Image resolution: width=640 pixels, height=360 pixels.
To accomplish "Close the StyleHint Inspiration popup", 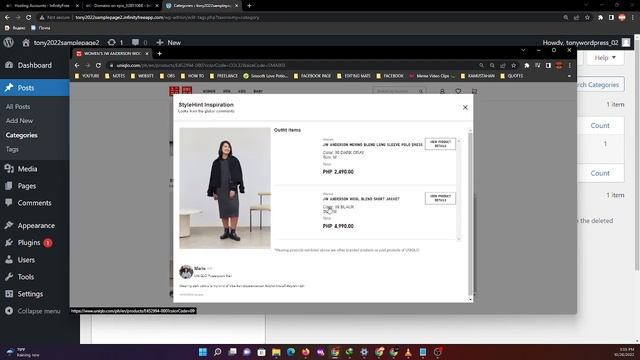I will [465, 107].
